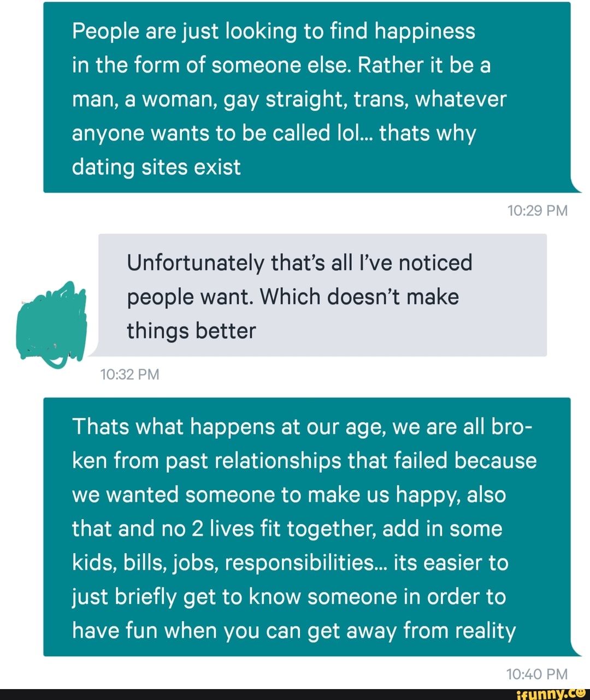This screenshot has height=700, width=590.
Task: Click the 10:29 PM timestamp
Action: click(537, 211)
